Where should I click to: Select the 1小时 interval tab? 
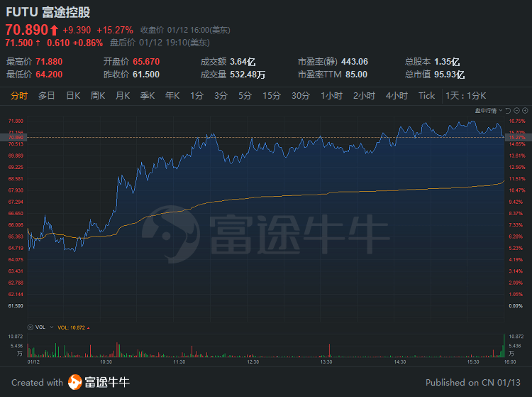(x=331, y=96)
